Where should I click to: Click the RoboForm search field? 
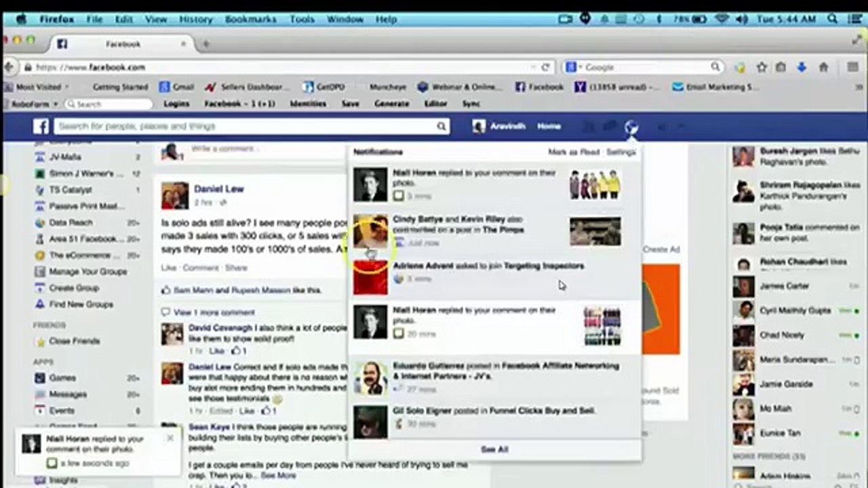(x=109, y=104)
